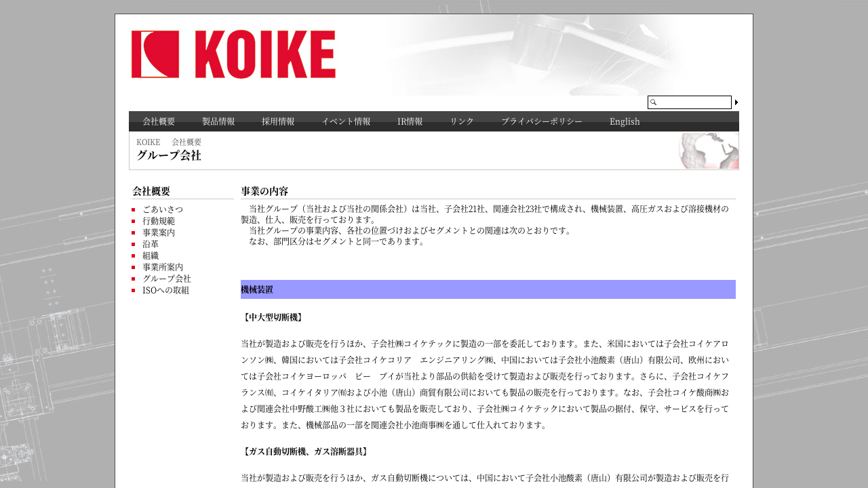Image resolution: width=868 pixels, height=488 pixels.
Task: Click the KOIKE logo
Action: (x=233, y=54)
